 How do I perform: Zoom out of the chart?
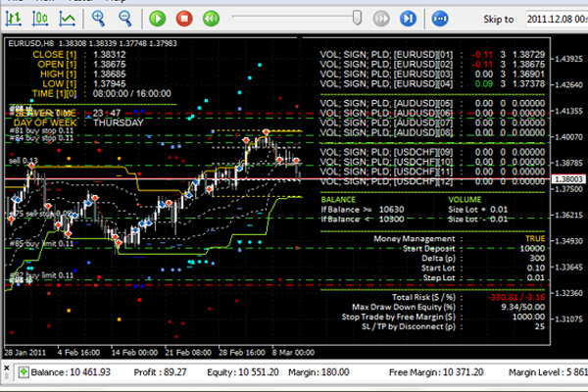pos(123,18)
